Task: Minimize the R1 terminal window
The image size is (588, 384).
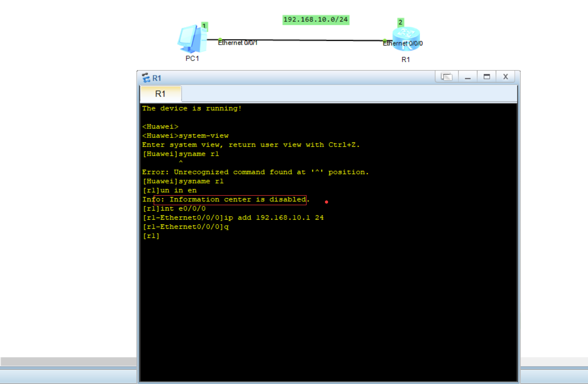Action: pos(467,77)
